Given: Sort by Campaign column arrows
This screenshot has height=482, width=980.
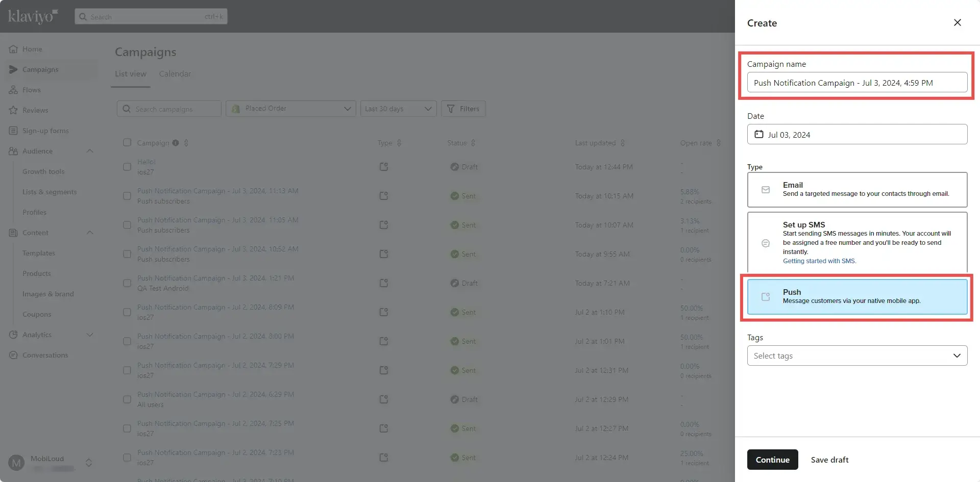Looking at the screenshot, I should [186, 143].
